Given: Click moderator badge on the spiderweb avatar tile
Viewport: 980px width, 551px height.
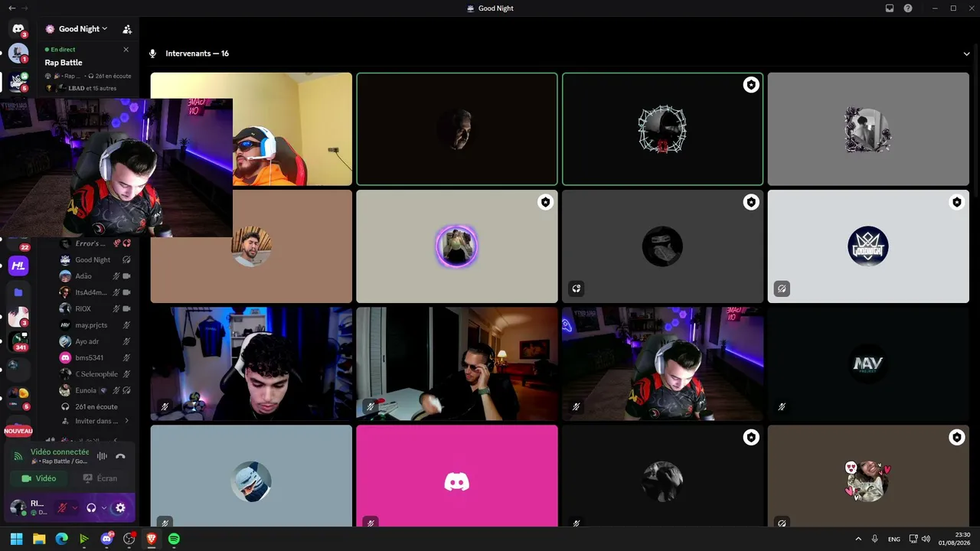Looking at the screenshot, I should click(x=751, y=85).
